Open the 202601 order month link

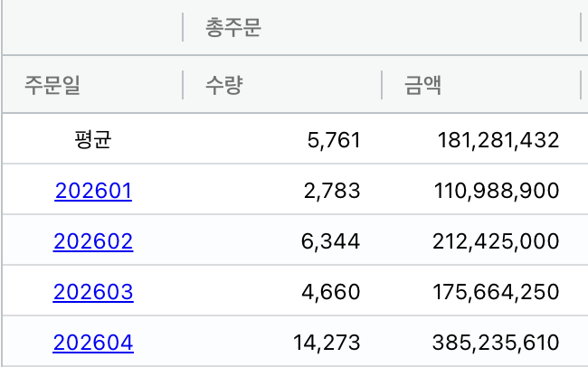[x=93, y=191]
